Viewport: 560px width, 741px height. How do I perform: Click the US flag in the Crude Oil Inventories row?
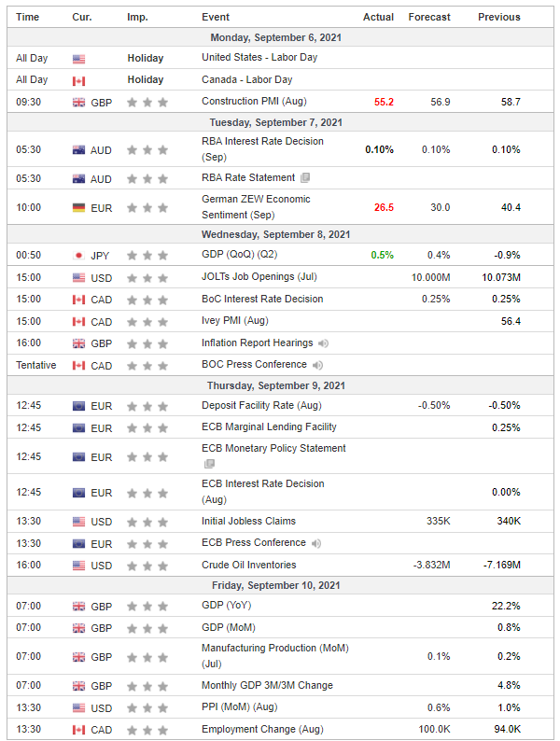coord(79,566)
